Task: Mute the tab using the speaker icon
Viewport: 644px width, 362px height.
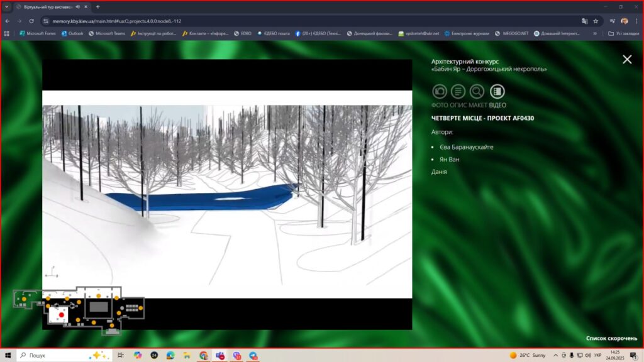Action: point(77,6)
